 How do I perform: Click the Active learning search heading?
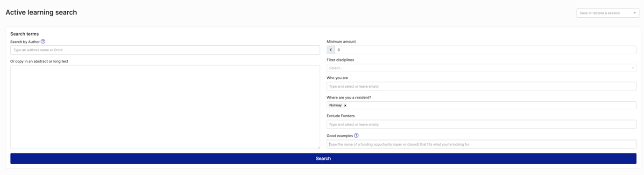[x=41, y=13]
